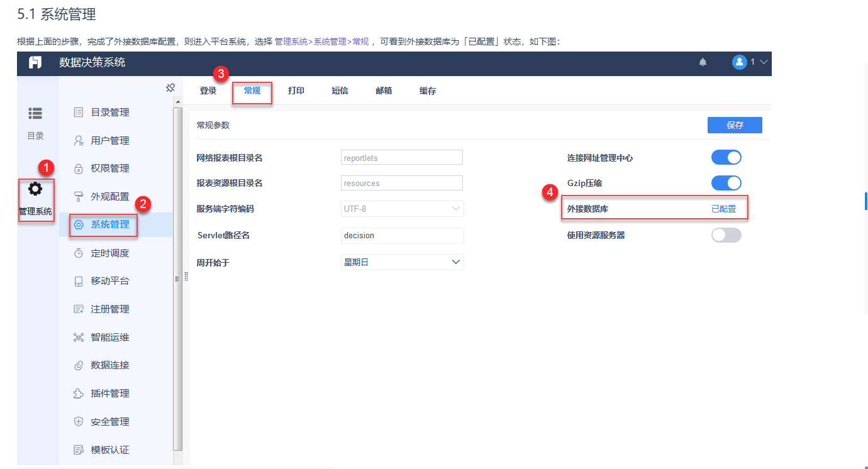
Task: Click the 安全管理 shield icon
Action: pos(79,422)
